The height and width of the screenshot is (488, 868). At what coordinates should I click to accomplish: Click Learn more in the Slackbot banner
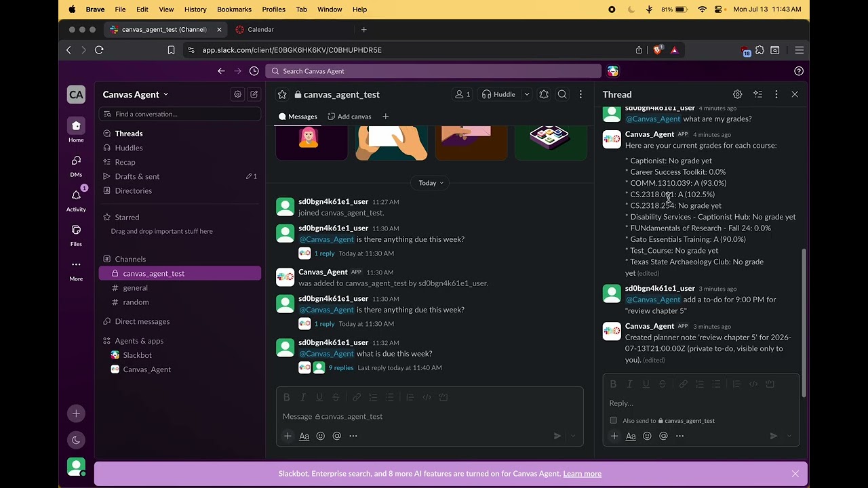click(x=582, y=474)
